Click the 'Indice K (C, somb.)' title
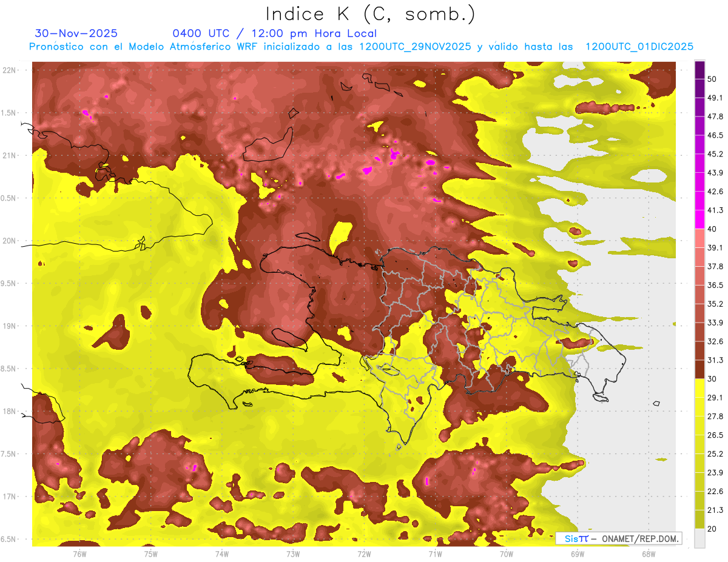 (x=370, y=14)
